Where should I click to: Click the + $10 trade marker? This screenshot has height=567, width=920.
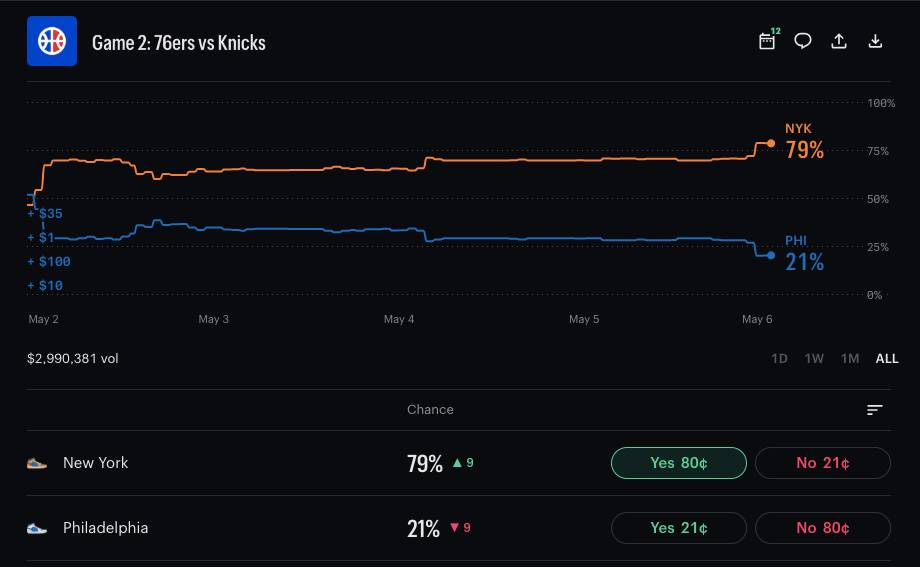(45, 286)
